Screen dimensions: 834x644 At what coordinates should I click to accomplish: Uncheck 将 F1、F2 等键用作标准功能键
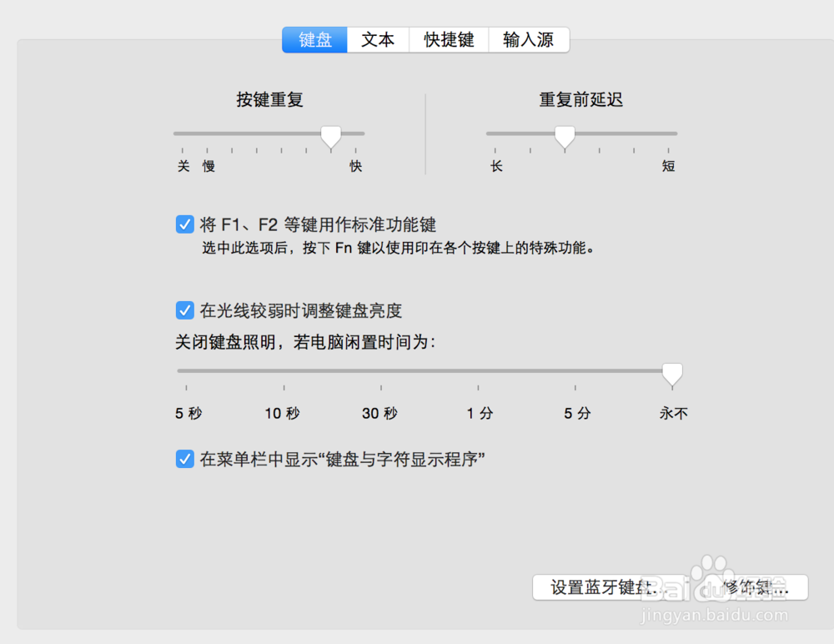[x=184, y=224]
